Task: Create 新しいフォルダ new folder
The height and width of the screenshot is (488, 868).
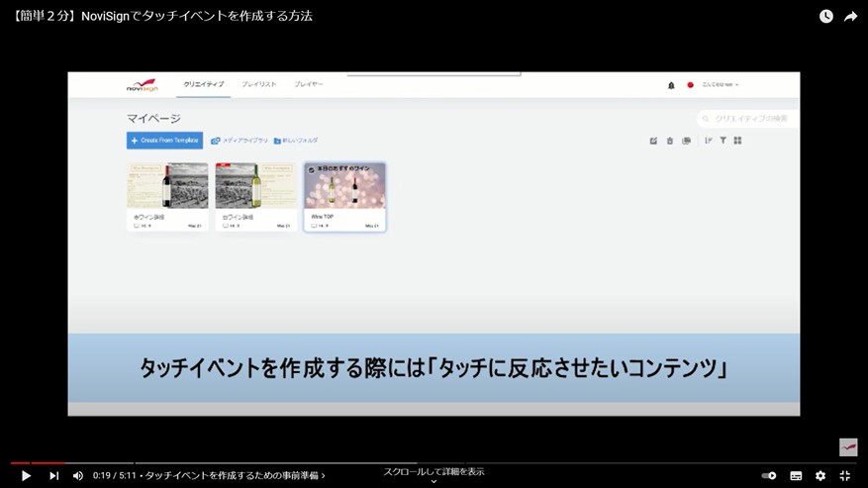Action: tap(296, 141)
